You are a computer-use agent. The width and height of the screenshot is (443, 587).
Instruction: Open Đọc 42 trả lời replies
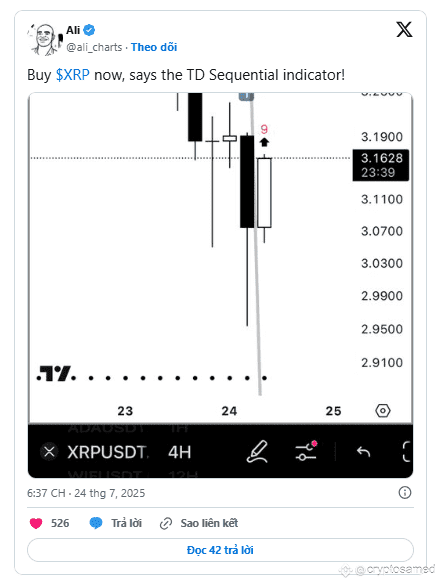click(x=220, y=550)
